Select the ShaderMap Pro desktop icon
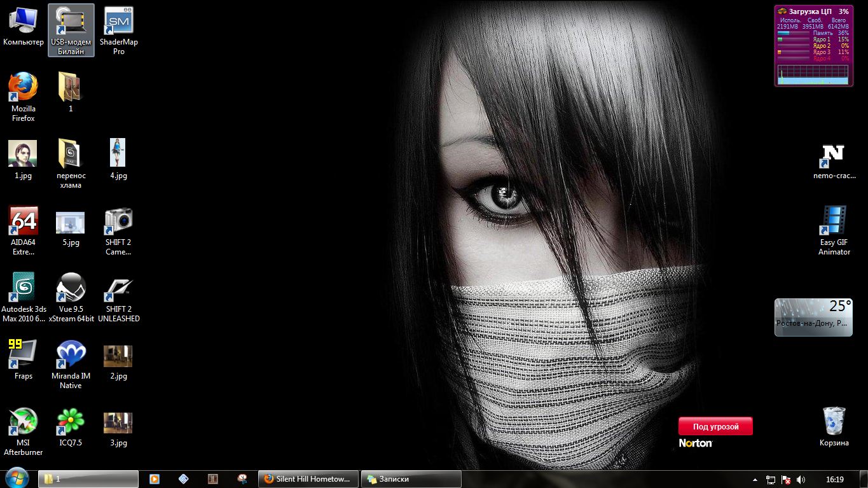The height and width of the screenshot is (488, 868). click(x=118, y=22)
